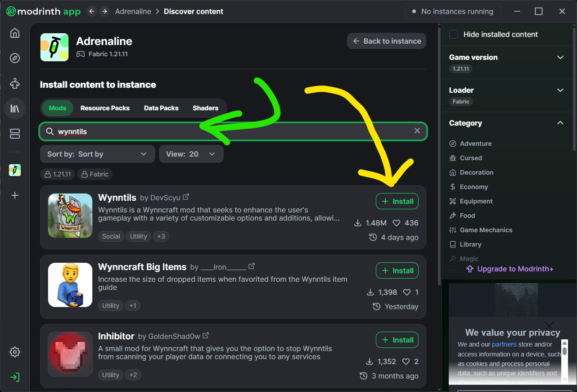Click the large Adrenaline instance avatar in header

54,47
